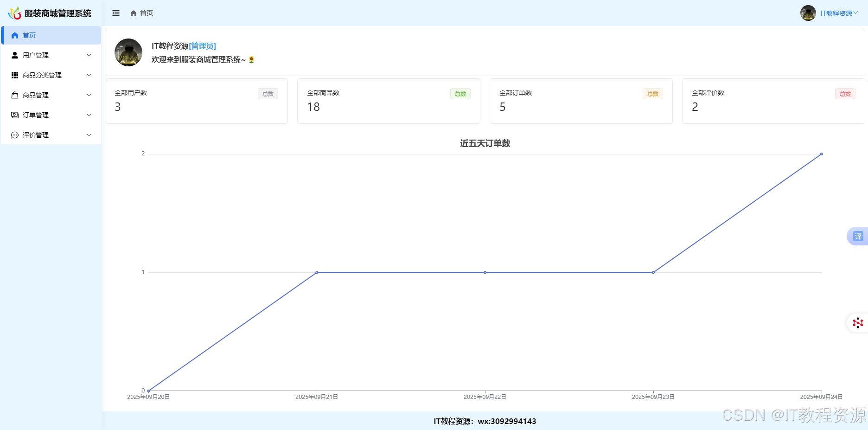Click the 全部评价数 card label
This screenshot has width=868, height=430.
pyautogui.click(x=708, y=93)
